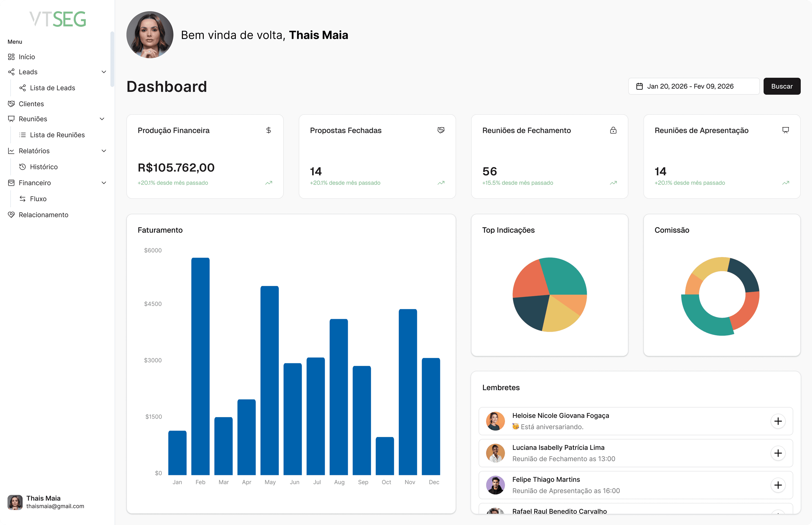Click the Financeiro card icon
812x525 pixels.
coord(11,183)
